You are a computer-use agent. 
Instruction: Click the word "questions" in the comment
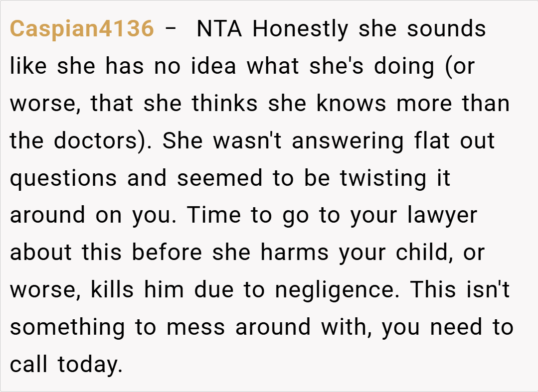[63, 178]
